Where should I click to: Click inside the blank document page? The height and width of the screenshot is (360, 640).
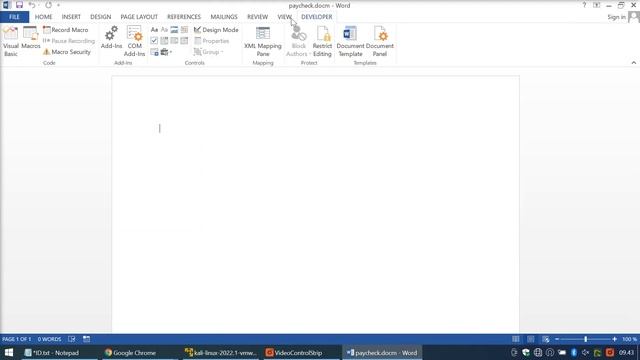pyautogui.click(x=316, y=204)
